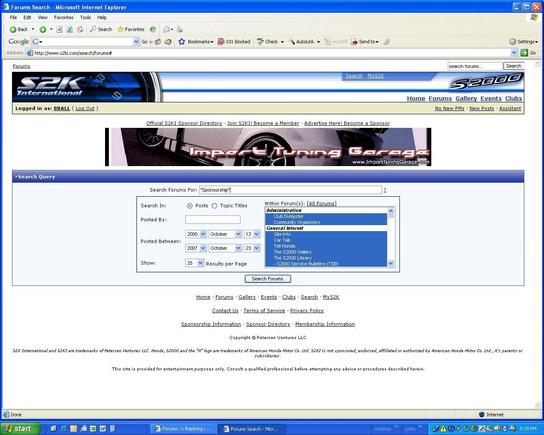Open Favorites star in toolbar
The width and height of the screenshot is (544, 435).
(x=120, y=29)
